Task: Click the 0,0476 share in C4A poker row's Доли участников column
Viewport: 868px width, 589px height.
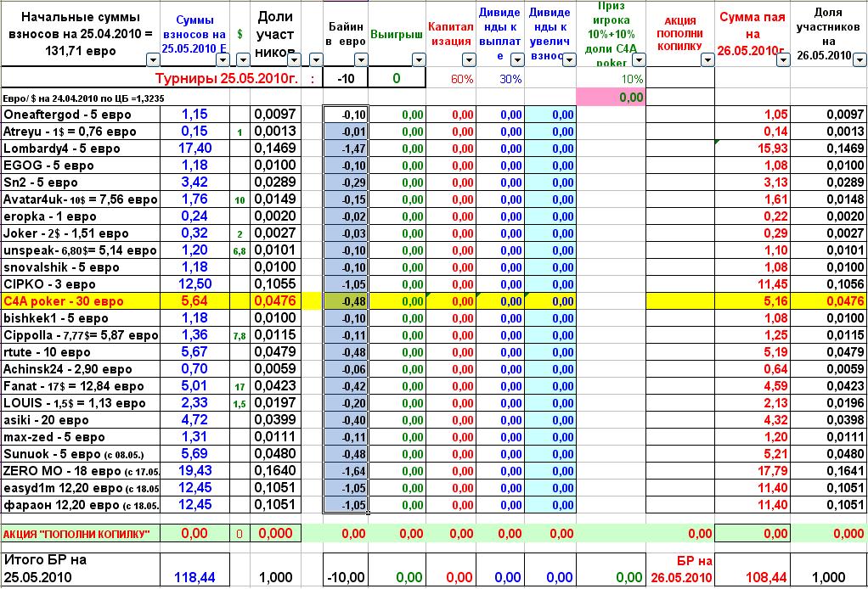Action: pos(275,300)
